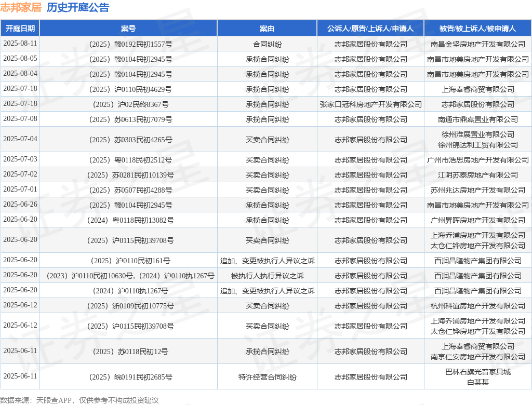The width and height of the screenshot is (532, 405).
Task: Click defendant 徐州锦达利工贸有限公司
Action: point(478,145)
